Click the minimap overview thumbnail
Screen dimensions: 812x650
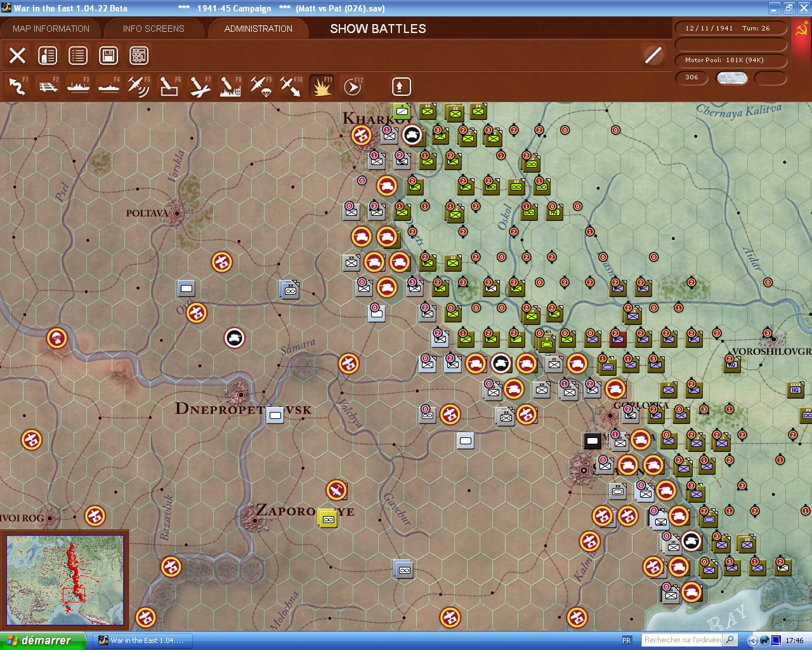65,580
